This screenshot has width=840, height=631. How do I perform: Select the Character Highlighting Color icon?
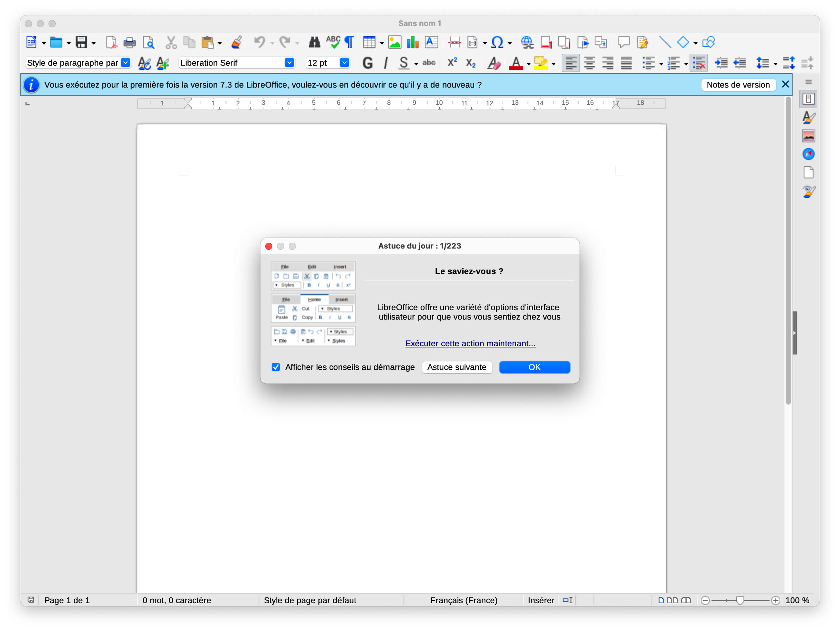tap(540, 62)
